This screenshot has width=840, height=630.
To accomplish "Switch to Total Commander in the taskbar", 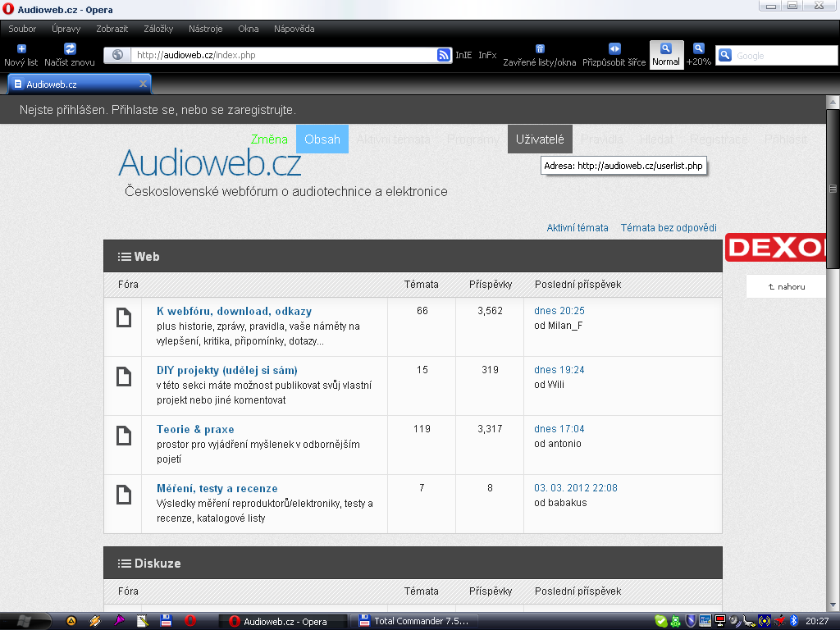I will click(414, 622).
